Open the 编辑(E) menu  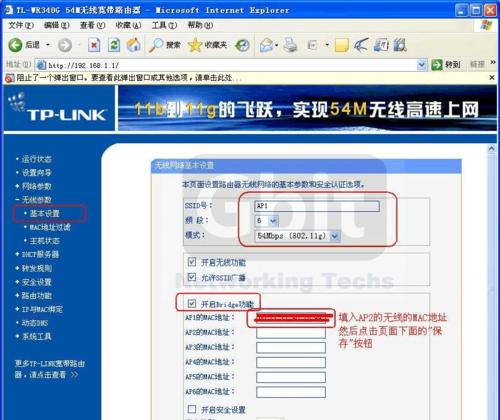click(x=57, y=25)
